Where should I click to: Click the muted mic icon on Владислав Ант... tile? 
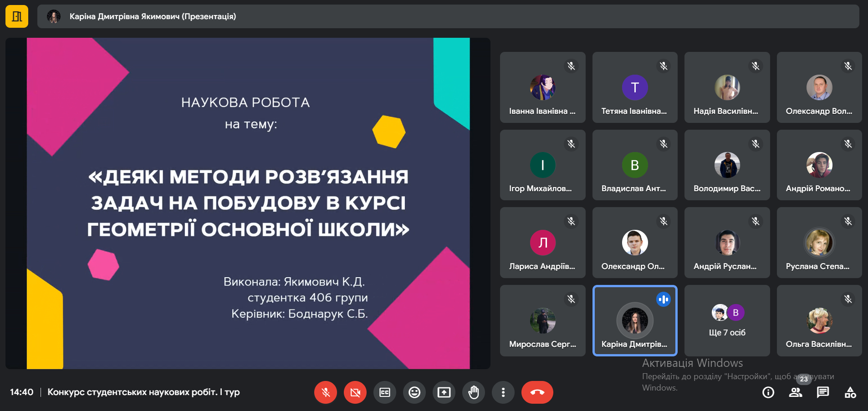[664, 144]
